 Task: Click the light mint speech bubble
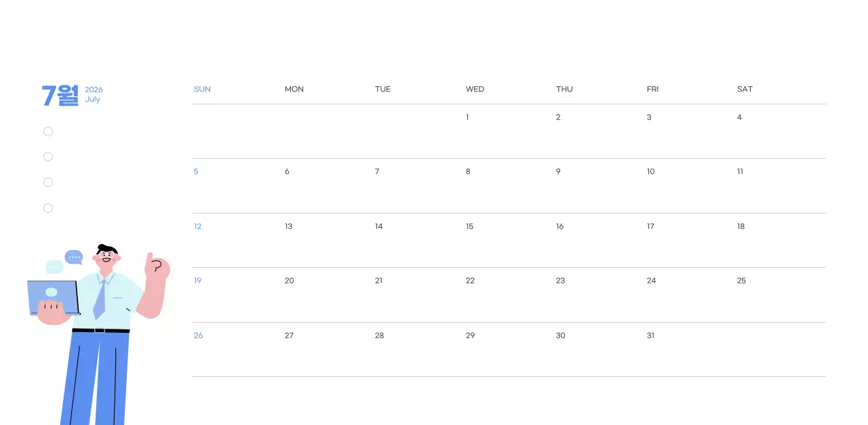coord(54,267)
